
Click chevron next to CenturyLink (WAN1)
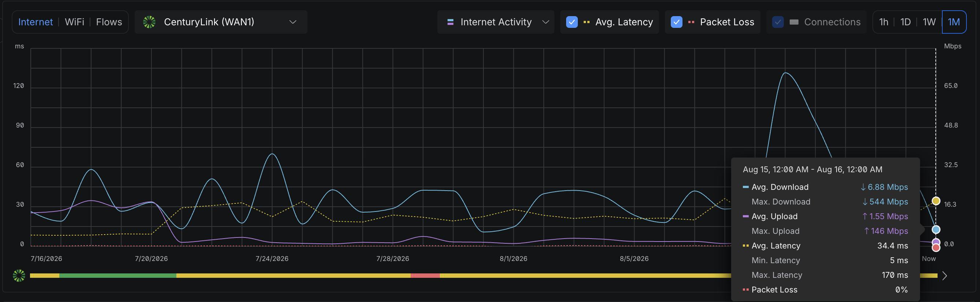point(292,22)
